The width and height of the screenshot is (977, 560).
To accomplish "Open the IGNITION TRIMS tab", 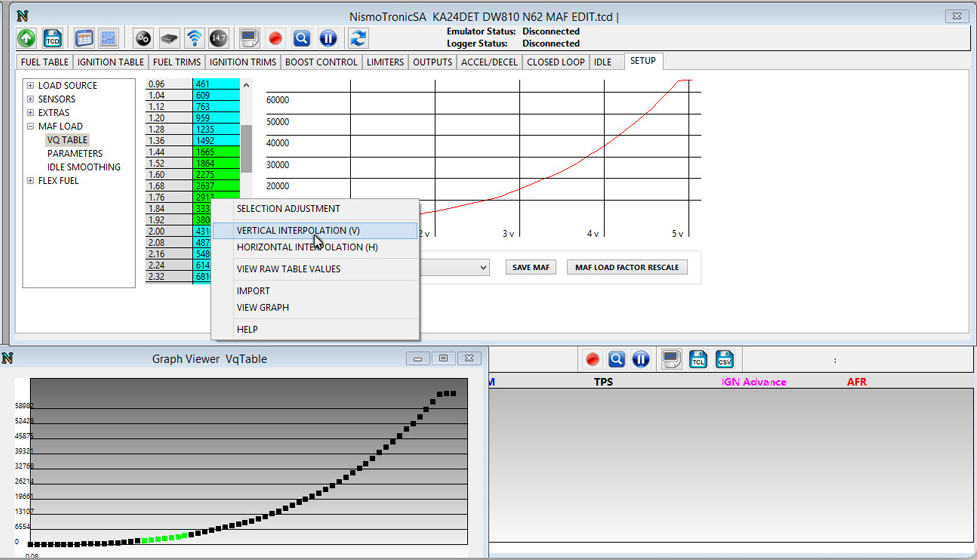I will click(242, 62).
